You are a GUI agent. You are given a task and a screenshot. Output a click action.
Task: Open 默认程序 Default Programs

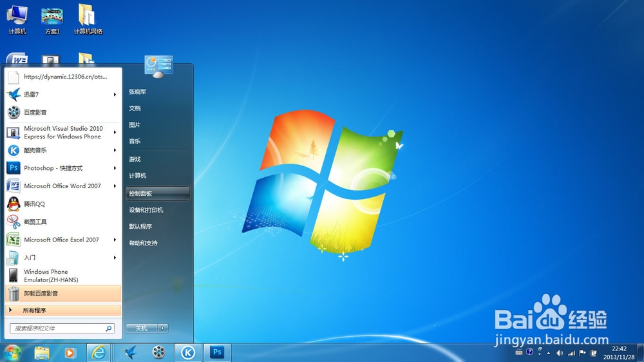coord(140,226)
